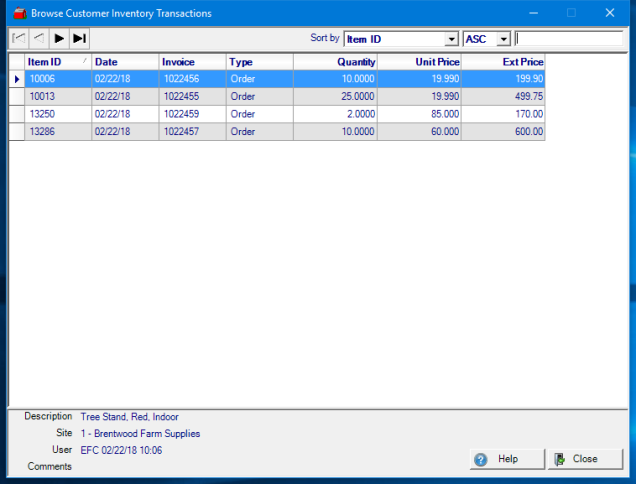Click the current row indicator arrow

coord(17,79)
